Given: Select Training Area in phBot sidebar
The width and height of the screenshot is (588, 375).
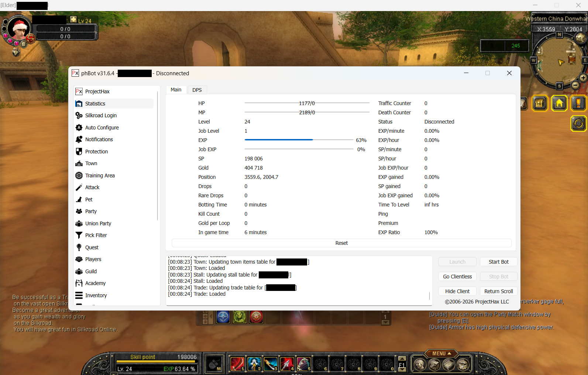Looking at the screenshot, I should (100, 176).
